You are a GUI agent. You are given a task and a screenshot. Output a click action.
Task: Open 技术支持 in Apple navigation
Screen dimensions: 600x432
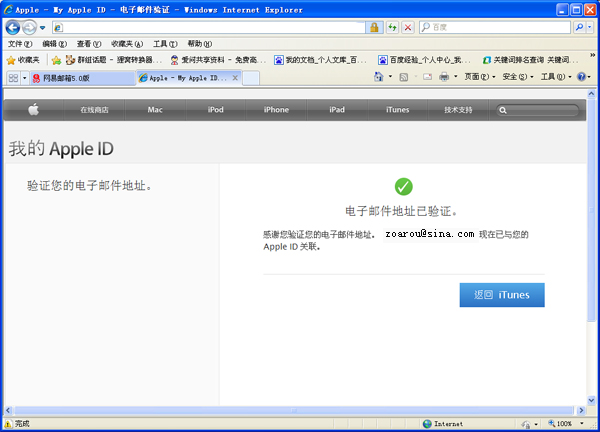[458, 110]
